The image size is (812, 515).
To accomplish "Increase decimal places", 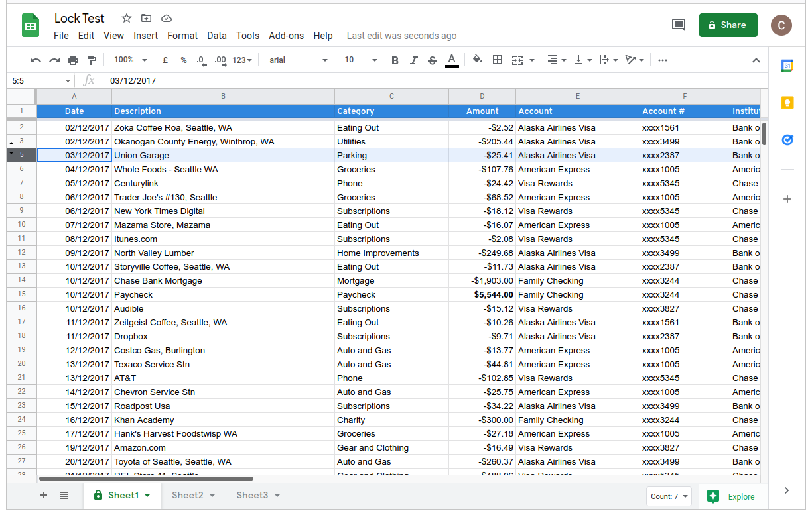I will (221, 60).
